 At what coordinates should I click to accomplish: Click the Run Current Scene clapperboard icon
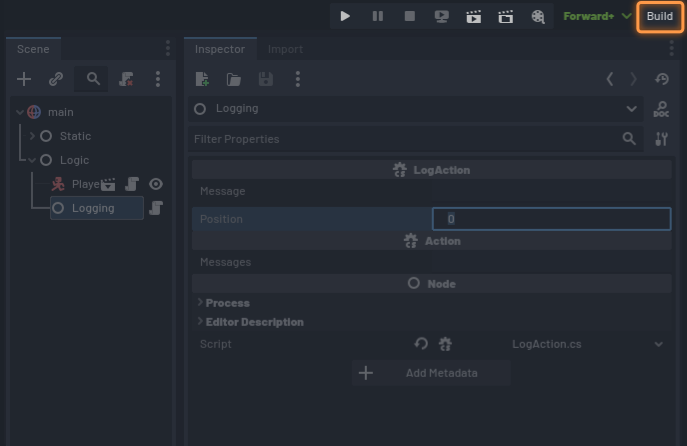(473, 16)
